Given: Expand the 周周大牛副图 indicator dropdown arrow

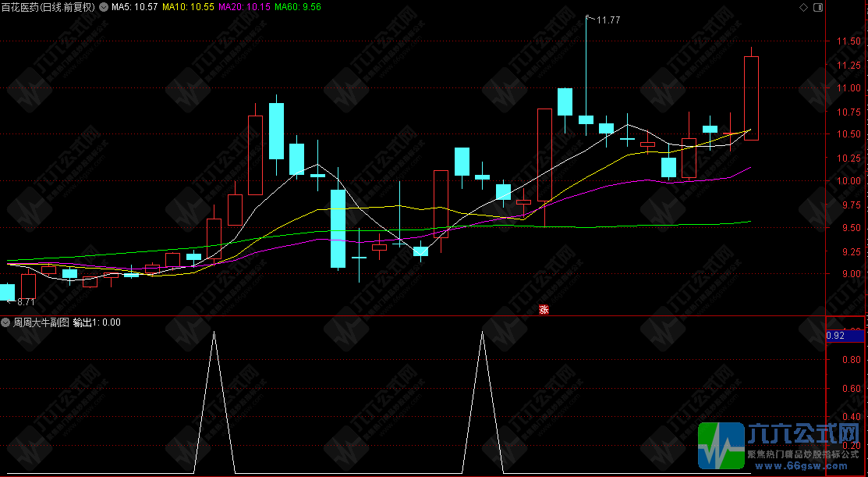Looking at the screenshot, I should click(5, 322).
